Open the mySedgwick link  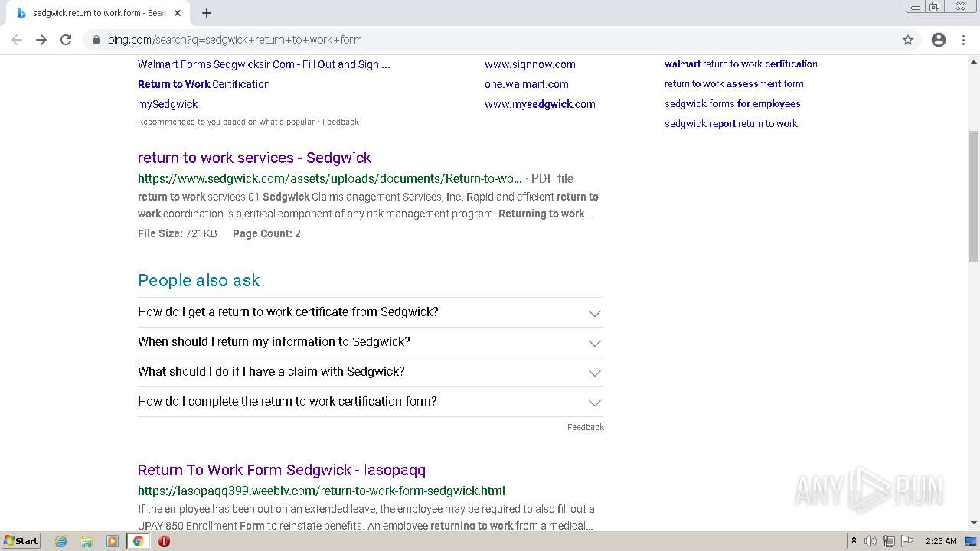[x=168, y=104]
